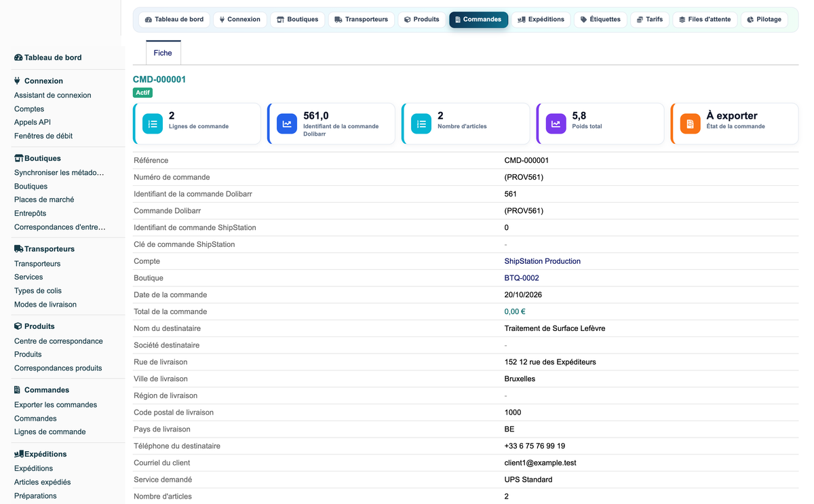The height and width of the screenshot is (504, 814).
Task: Open Centre de correspondance sidebar link
Action: tap(58, 341)
